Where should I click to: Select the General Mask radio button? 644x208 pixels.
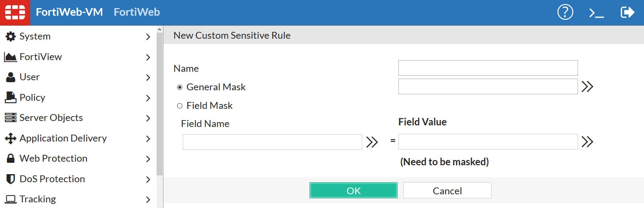180,87
